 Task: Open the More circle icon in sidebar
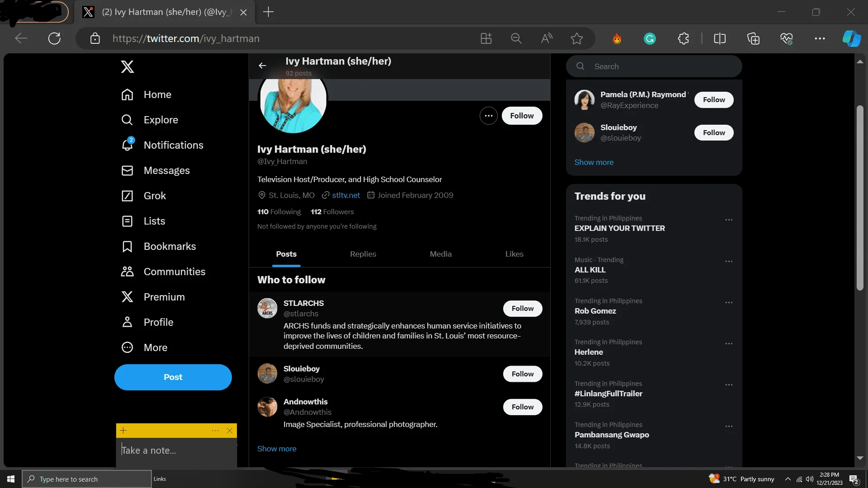tap(127, 347)
